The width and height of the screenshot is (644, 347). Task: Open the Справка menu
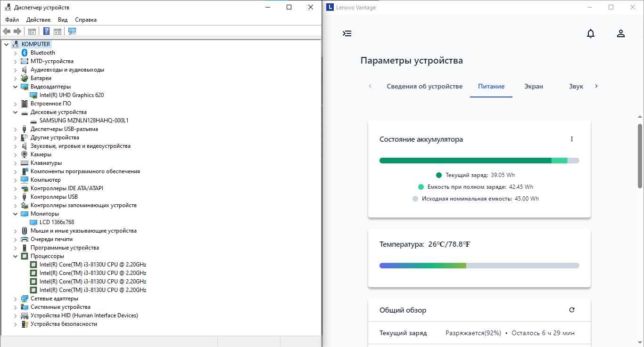(x=86, y=20)
